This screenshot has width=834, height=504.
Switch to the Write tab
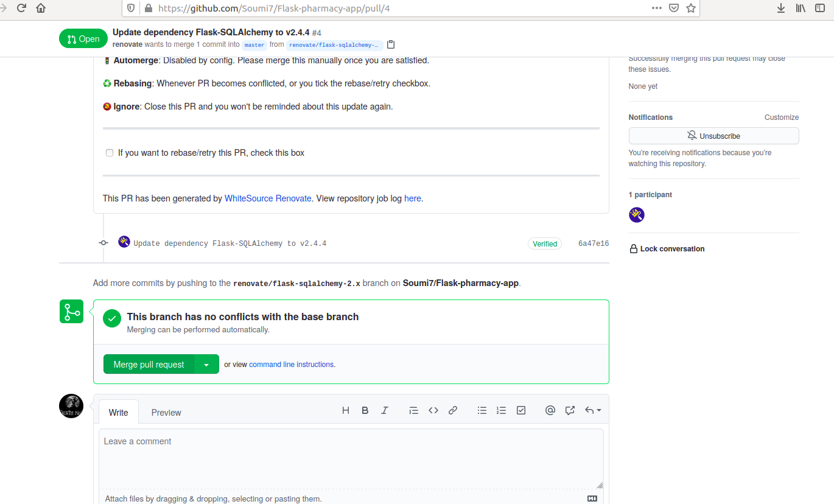point(119,412)
